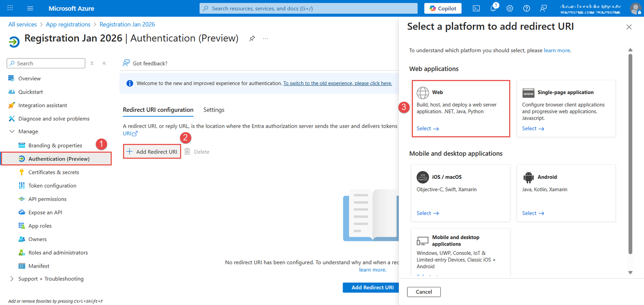Open the notifications bell icon
644x305 pixels.
[493, 8]
